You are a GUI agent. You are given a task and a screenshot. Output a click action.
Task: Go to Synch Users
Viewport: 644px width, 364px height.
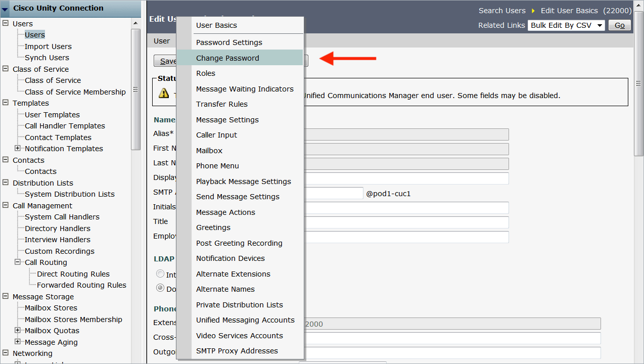coord(47,58)
